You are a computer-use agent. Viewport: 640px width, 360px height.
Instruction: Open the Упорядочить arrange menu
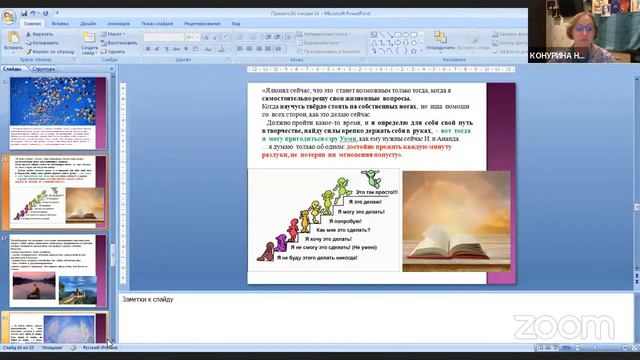[440, 41]
